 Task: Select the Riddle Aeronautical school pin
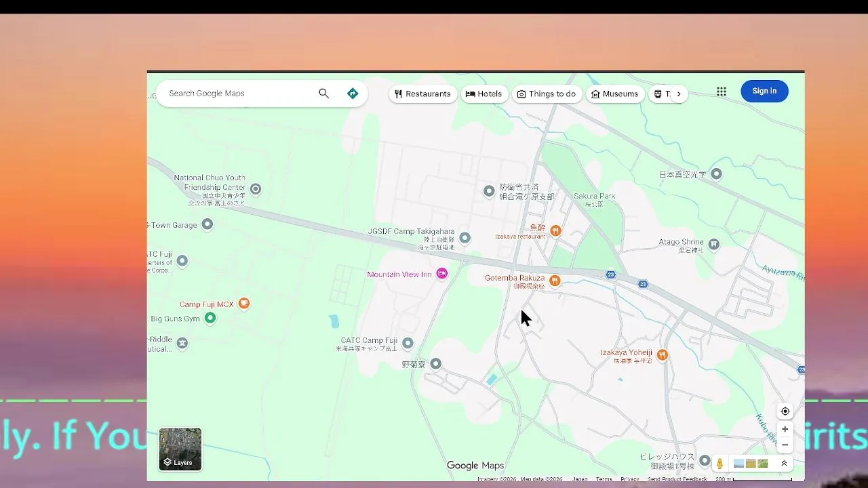click(x=182, y=343)
